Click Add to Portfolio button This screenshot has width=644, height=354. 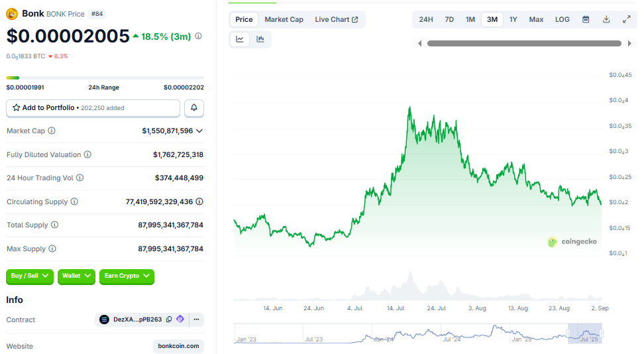(x=93, y=107)
